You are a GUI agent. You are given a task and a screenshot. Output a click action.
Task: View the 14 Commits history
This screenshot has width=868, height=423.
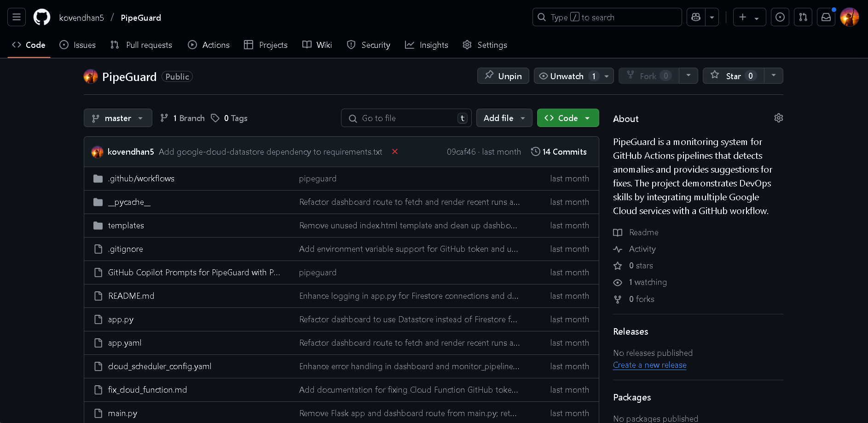(x=559, y=152)
